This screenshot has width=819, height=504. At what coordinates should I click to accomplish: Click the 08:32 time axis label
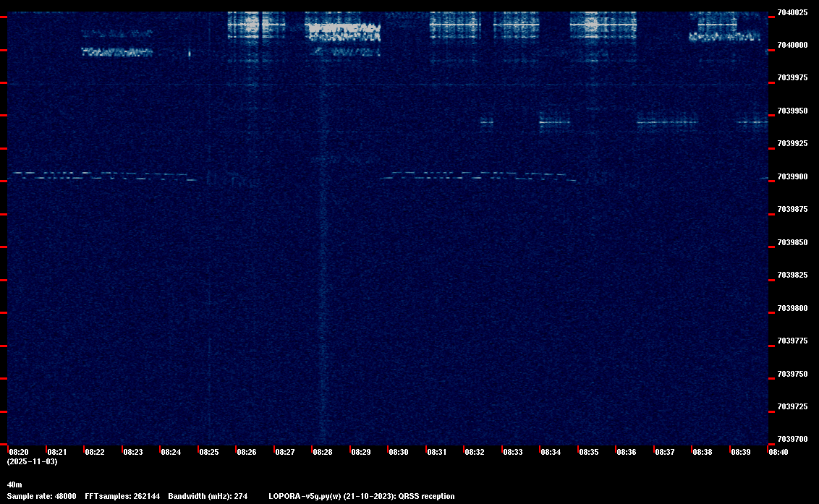[x=475, y=452]
